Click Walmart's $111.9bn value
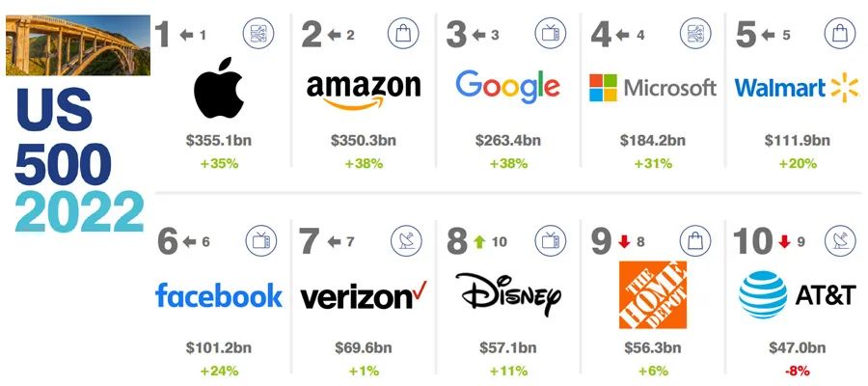The width and height of the screenshot is (868, 386). coord(797,141)
